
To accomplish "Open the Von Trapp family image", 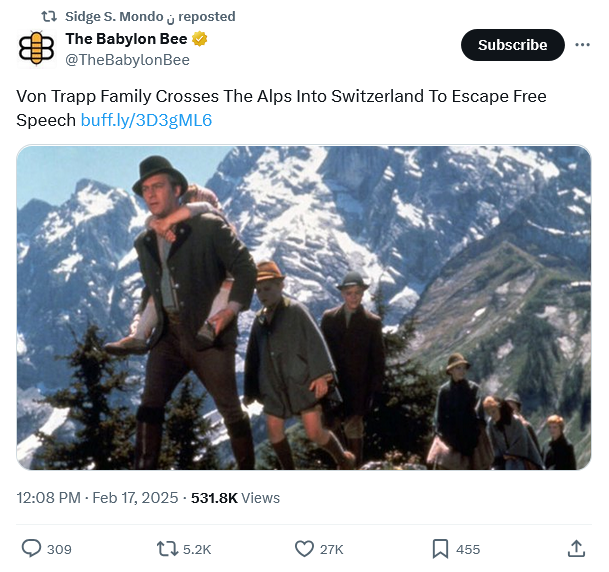I will (x=304, y=308).
